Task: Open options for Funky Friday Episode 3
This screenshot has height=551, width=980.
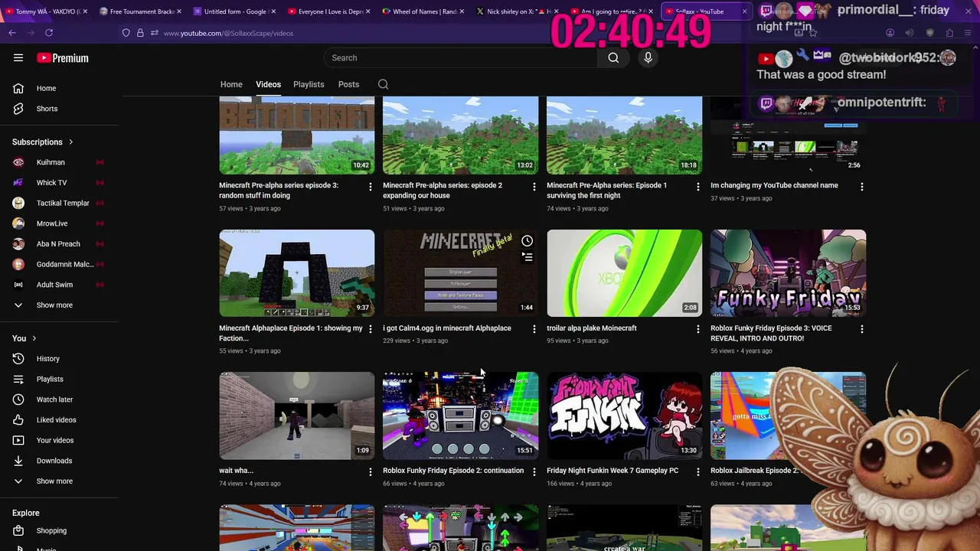Action: (861, 329)
